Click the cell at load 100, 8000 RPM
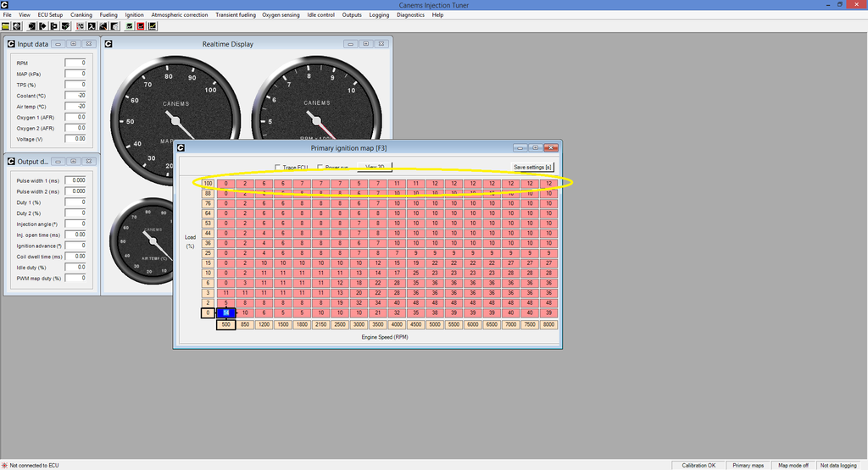This screenshot has width=868, height=470. [548, 184]
